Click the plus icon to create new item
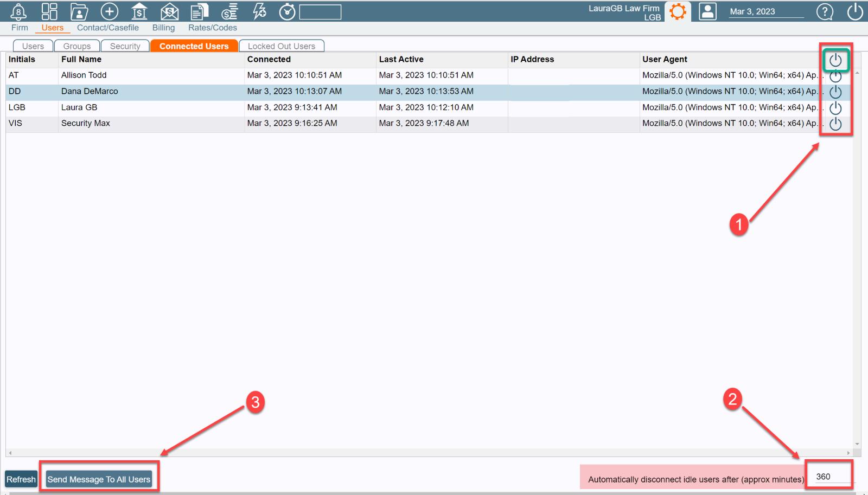Viewport: 868px width, 495px height. pos(109,11)
